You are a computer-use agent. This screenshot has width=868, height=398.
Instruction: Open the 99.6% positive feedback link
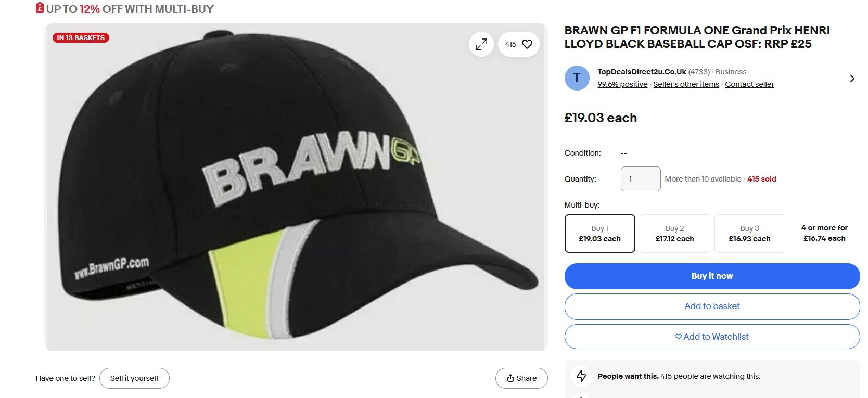click(622, 84)
